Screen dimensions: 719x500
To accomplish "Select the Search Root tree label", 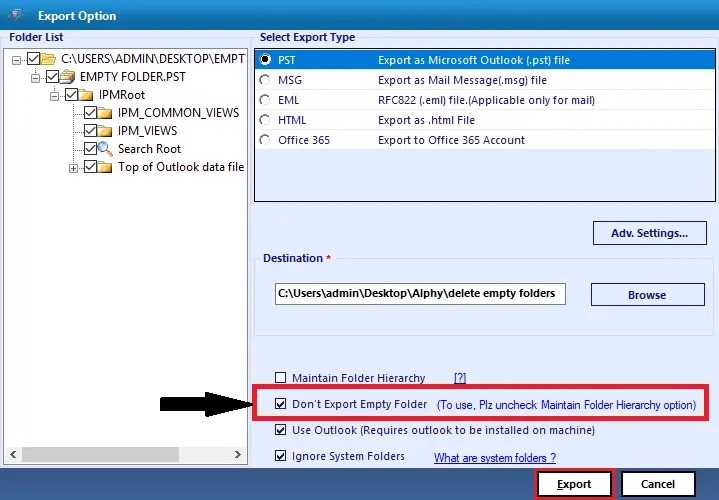I will click(x=149, y=149).
